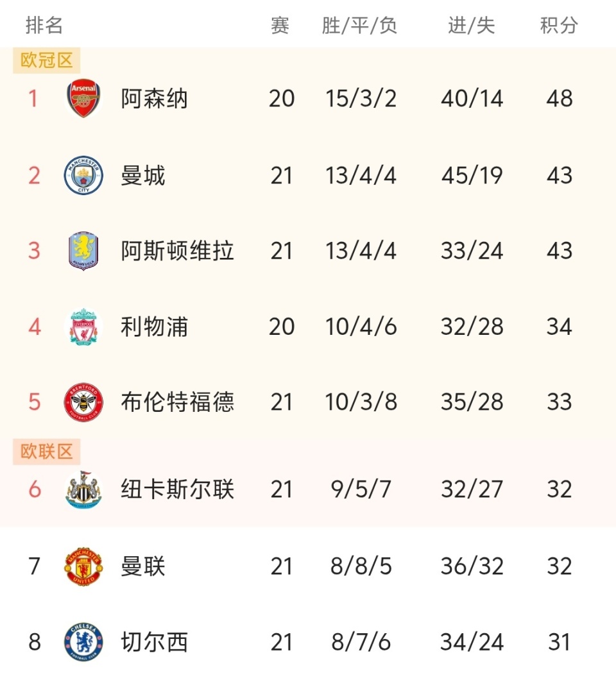This screenshot has height=680, width=616.
Task: Click the 欧联区 zone label
Action: pyautogui.click(x=46, y=452)
